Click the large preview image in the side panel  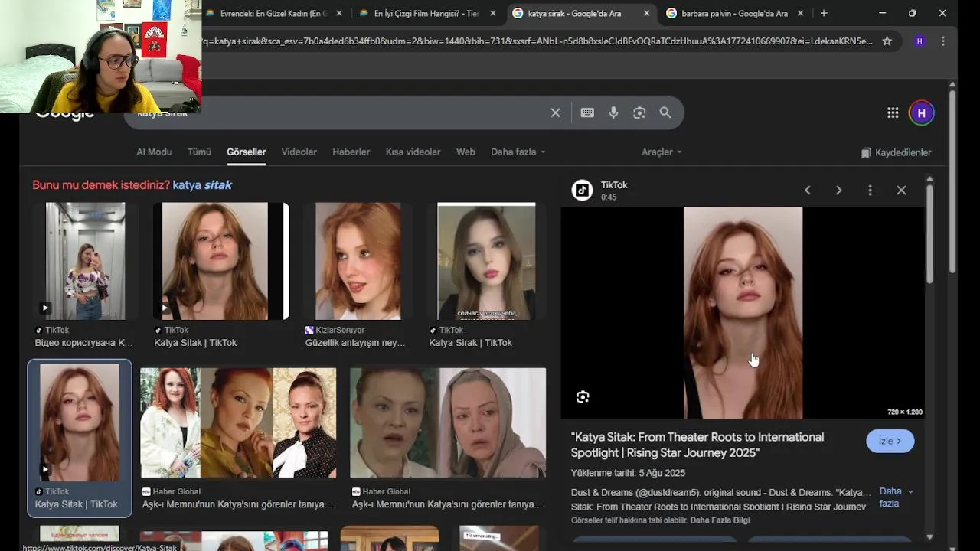(x=743, y=313)
